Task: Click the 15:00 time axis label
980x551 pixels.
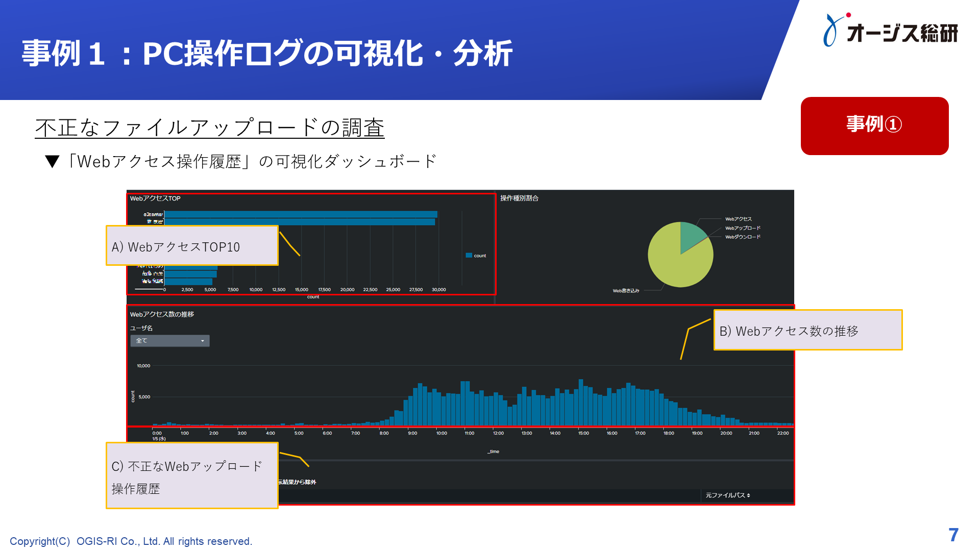Action: point(583,433)
